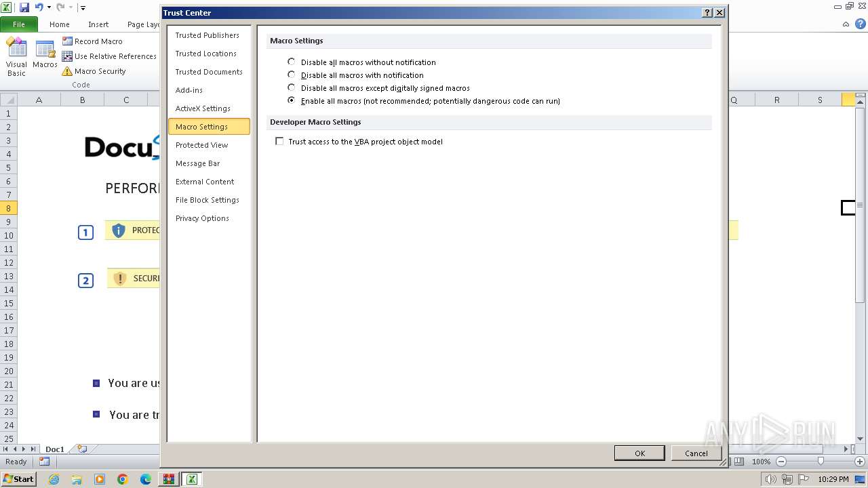Screen dimensions: 868x488
Task: Open Trusted Locations category
Action: pyautogui.click(x=209, y=54)
